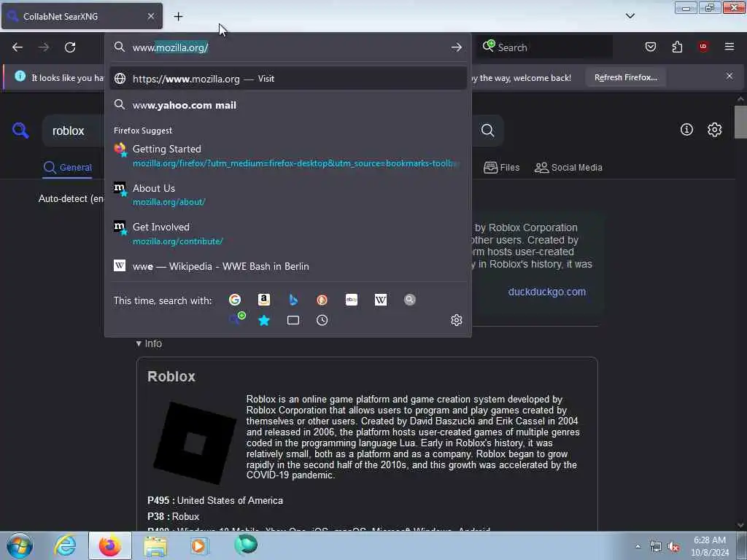Screen dimensions: 747x560
Task: Click the SearXNG search submit magnifier
Action: pyautogui.click(x=487, y=130)
